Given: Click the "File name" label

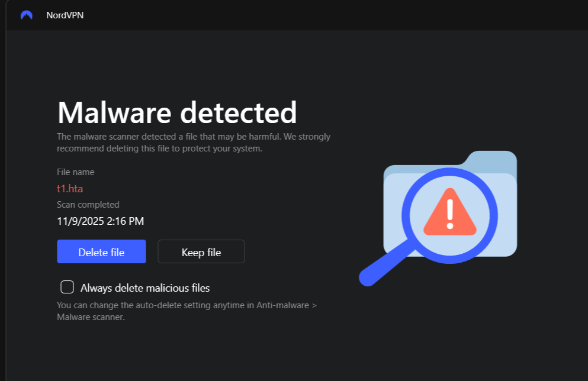Looking at the screenshot, I should (75, 172).
